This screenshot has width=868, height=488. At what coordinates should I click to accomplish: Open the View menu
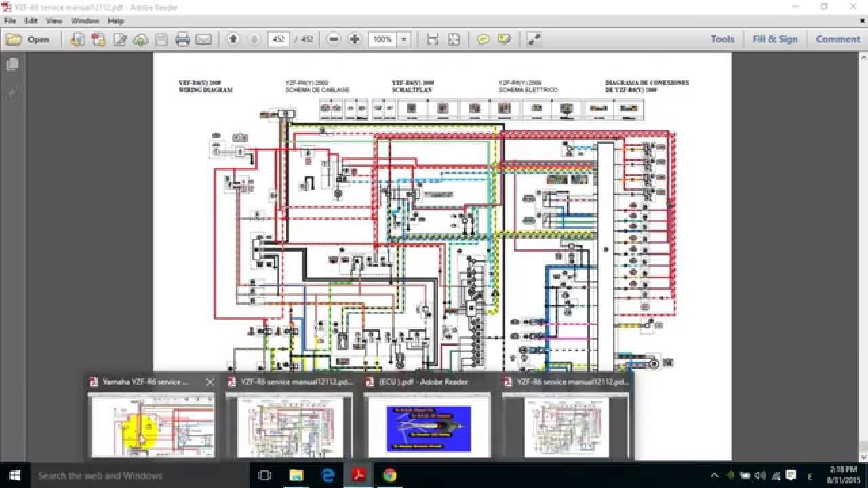coord(54,21)
